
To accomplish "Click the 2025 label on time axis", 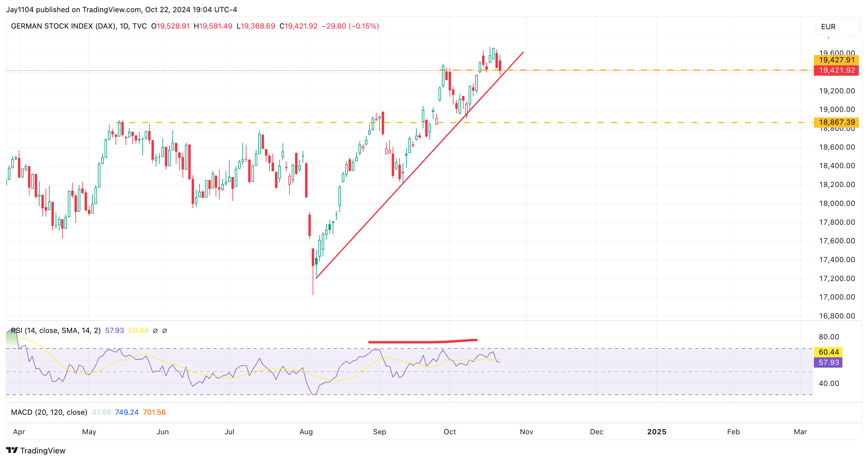I will tap(657, 432).
